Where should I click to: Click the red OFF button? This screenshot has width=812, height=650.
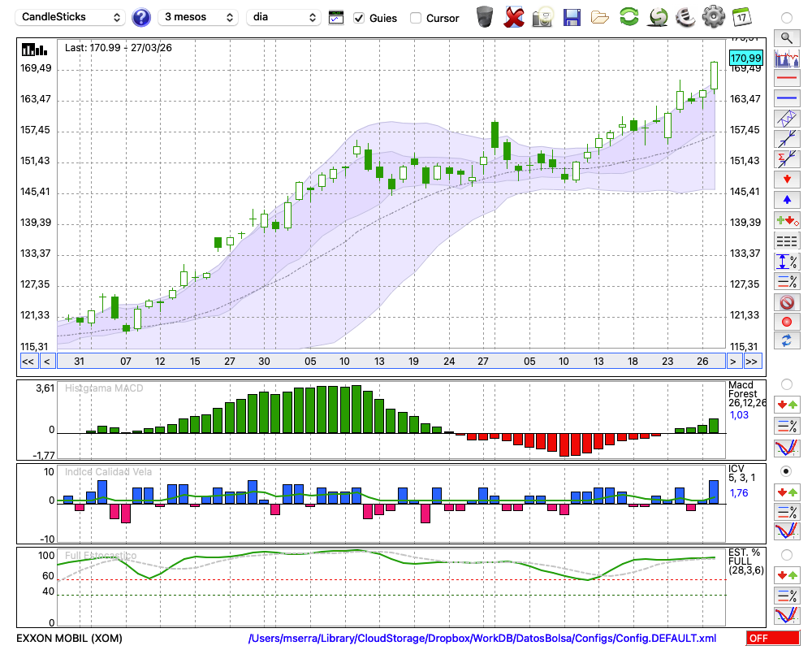pos(772,639)
